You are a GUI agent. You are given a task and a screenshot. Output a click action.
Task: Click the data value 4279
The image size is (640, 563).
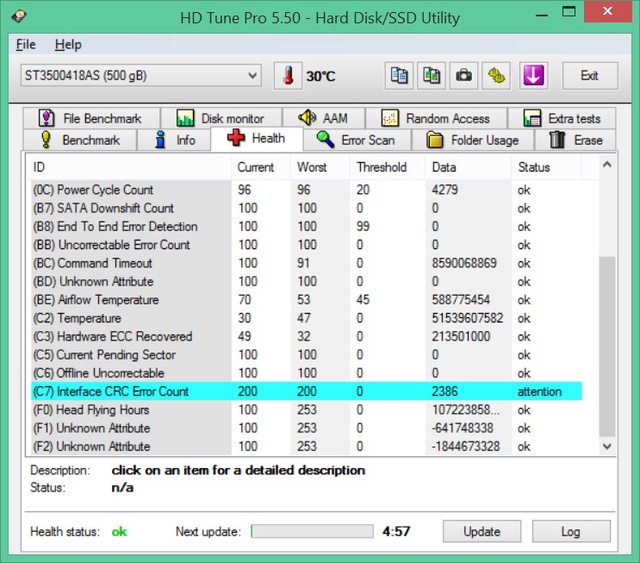pyautogui.click(x=444, y=190)
